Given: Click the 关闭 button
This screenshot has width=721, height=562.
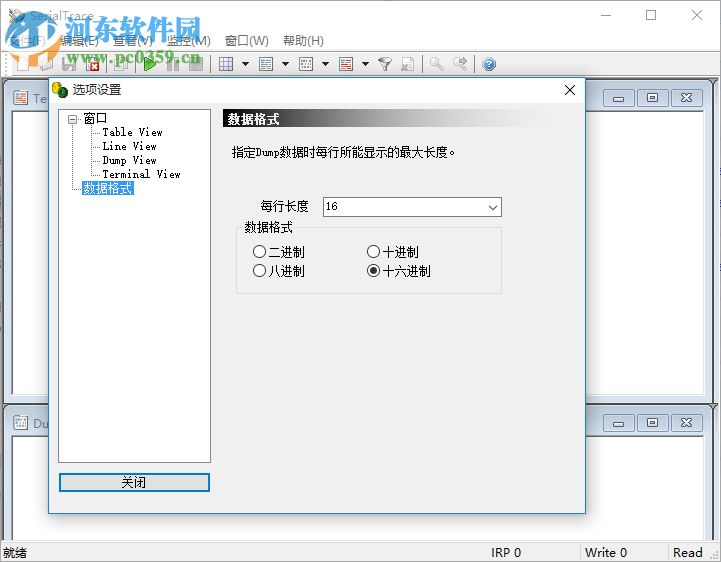Looking at the screenshot, I should point(134,482).
